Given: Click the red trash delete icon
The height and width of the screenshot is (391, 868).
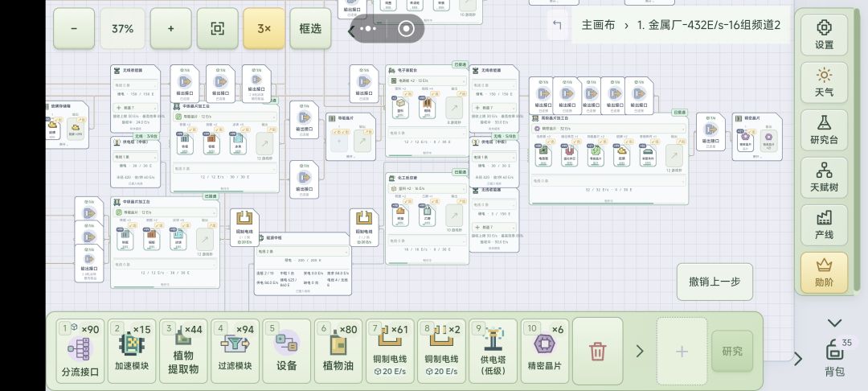Looking at the screenshot, I should 597,351.
